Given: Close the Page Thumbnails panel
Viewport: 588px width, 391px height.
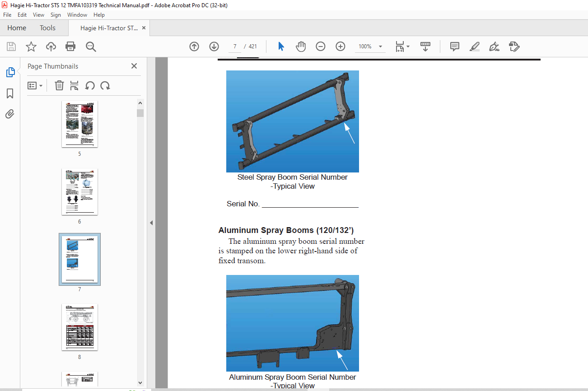Looking at the screenshot, I should click(x=134, y=66).
